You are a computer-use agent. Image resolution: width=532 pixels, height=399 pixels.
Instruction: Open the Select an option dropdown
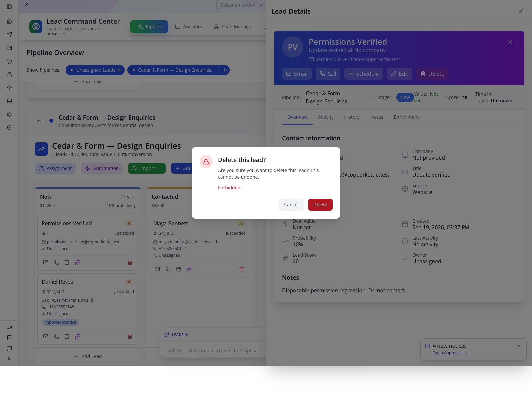(x=241, y=5)
